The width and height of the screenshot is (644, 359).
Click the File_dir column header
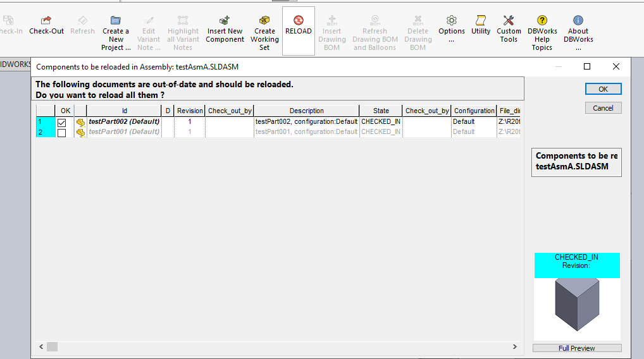pos(509,111)
